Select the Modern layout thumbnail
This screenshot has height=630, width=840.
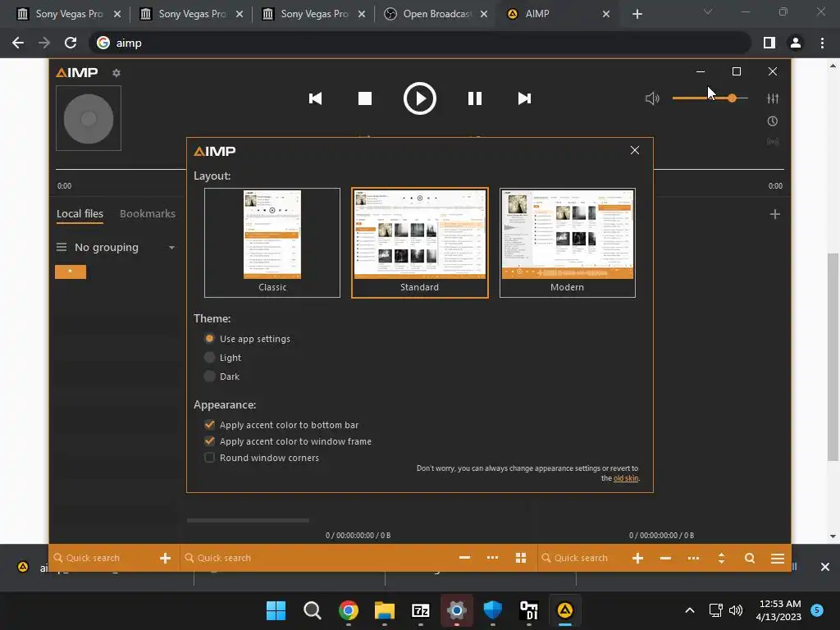tap(568, 243)
